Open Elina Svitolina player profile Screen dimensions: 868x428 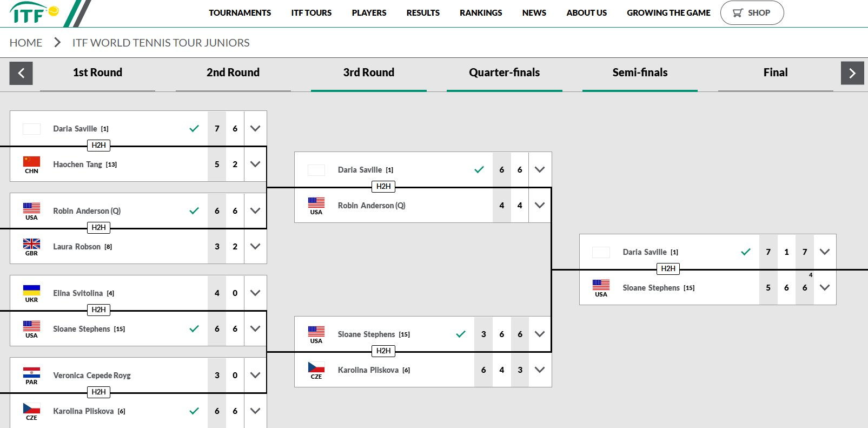point(78,293)
